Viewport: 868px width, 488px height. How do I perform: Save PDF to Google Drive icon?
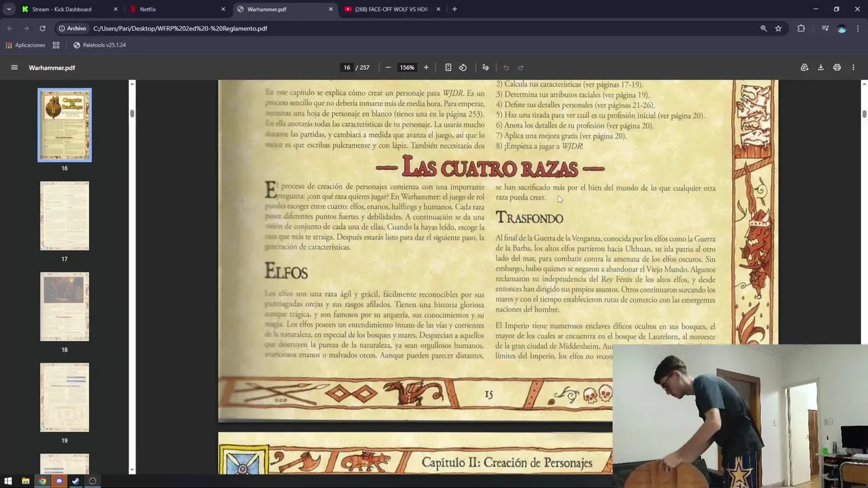(x=804, y=68)
